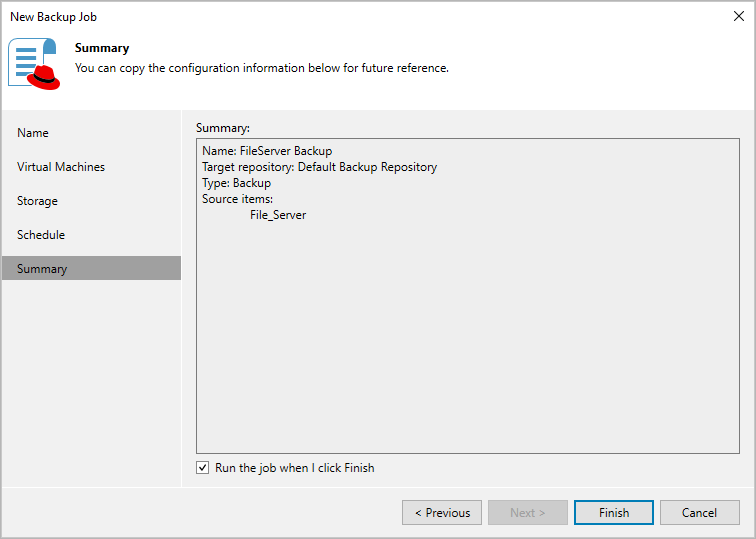Click the bold Summary heading
The height and width of the screenshot is (539, 756).
click(x=102, y=48)
